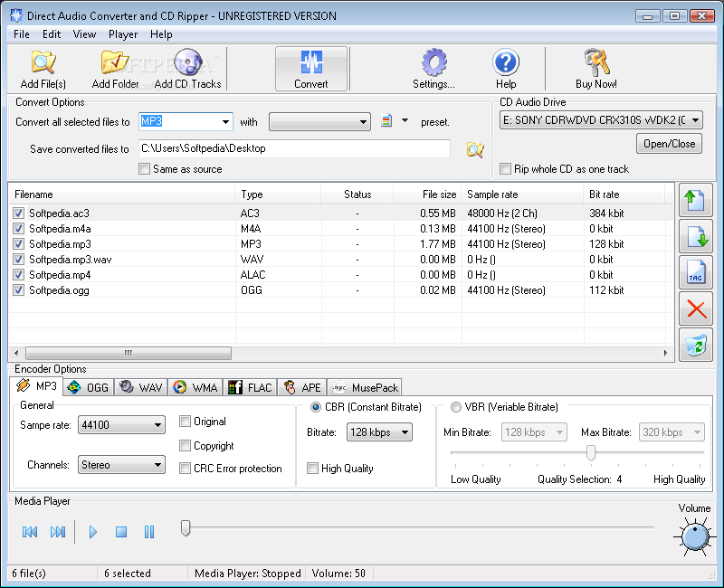This screenshot has height=588, width=724.
Task: Select the VBR (Variable Bitrate) radio button
Action: [456, 406]
